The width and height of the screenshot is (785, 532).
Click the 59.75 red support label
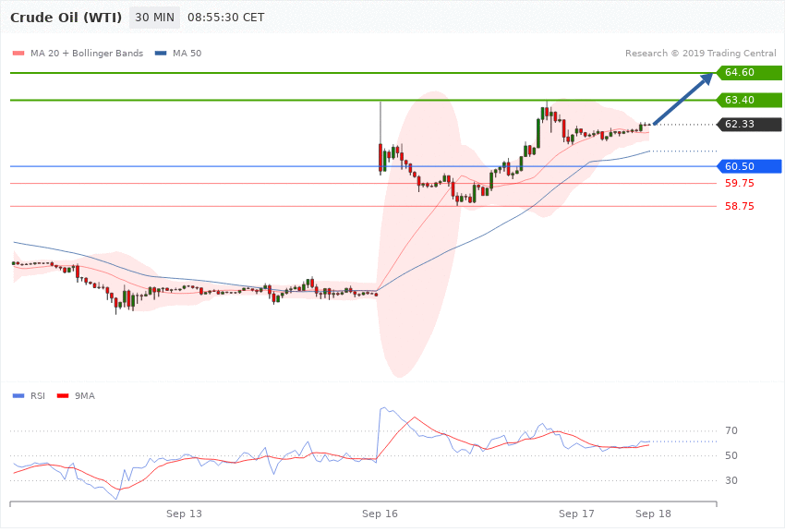[x=739, y=183]
